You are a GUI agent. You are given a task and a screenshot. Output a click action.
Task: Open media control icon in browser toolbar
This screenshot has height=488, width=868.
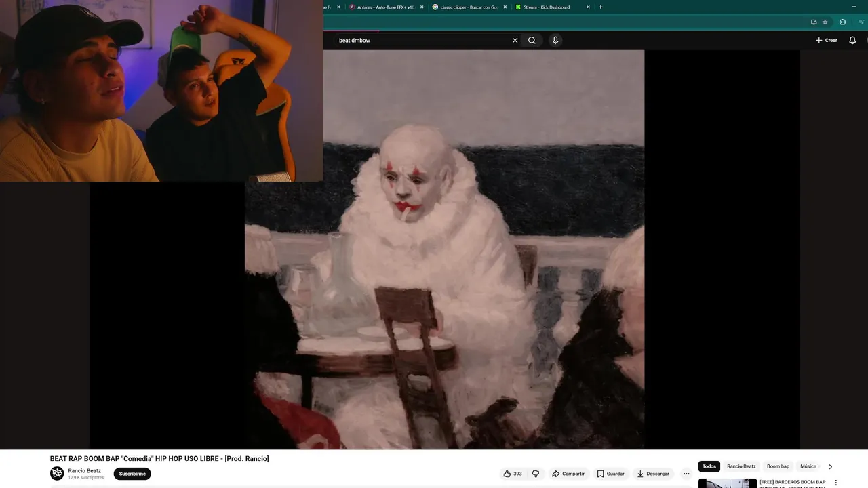(861, 22)
